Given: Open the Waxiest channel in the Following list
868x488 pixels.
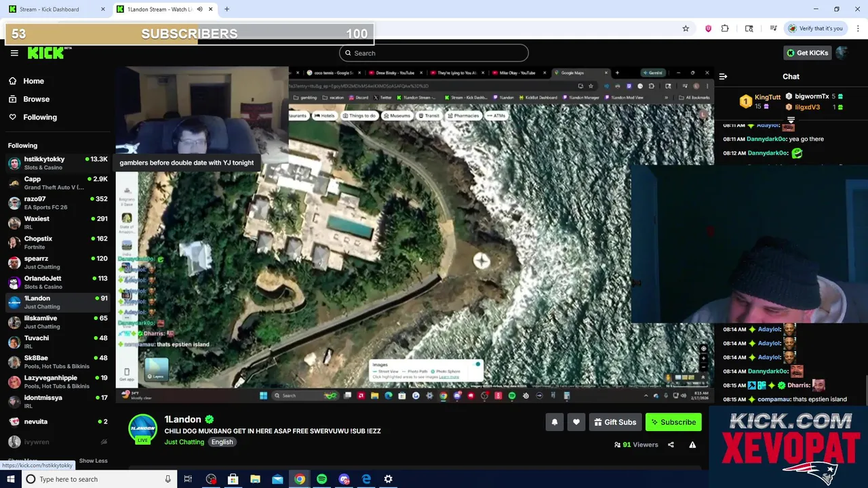Looking at the screenshot, I should pyautogui.click(x=58, y=223).
